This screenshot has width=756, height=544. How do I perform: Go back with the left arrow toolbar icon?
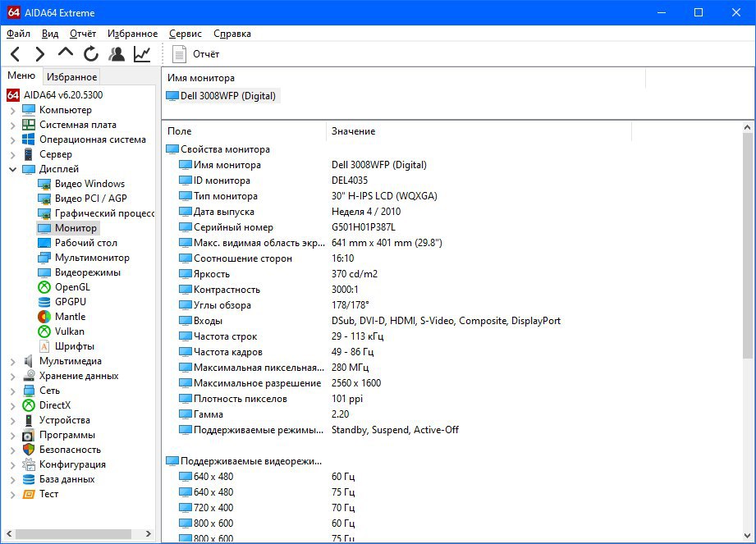[x=16, y=54]
